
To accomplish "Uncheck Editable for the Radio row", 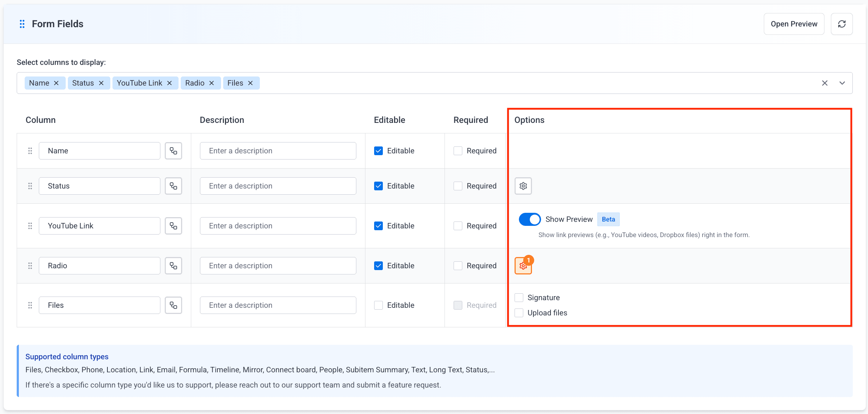I will click(x=378, y=266).
